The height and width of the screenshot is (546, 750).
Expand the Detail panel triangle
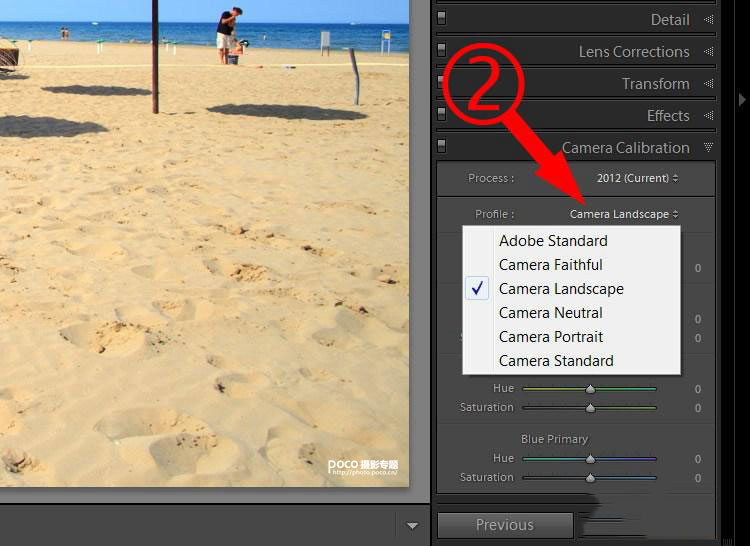coord(708,19)
